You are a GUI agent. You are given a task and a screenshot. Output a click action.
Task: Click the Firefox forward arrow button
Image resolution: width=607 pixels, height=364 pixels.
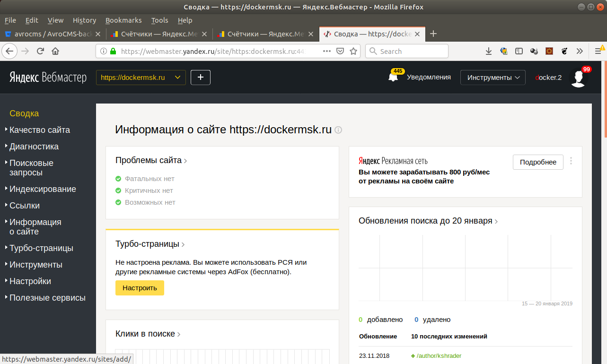click(x=25, y=51)
